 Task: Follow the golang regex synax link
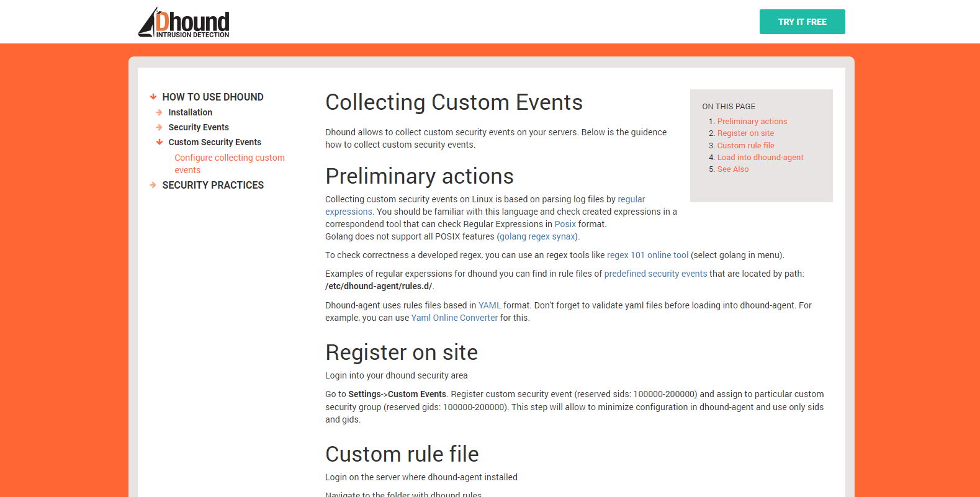pos(537,236)
